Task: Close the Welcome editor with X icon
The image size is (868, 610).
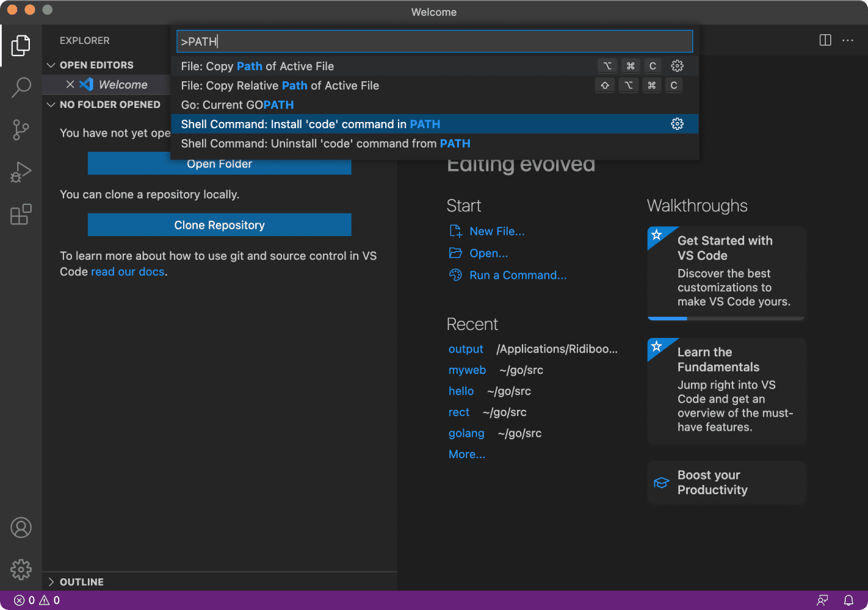Action: (x=70, y=85)
